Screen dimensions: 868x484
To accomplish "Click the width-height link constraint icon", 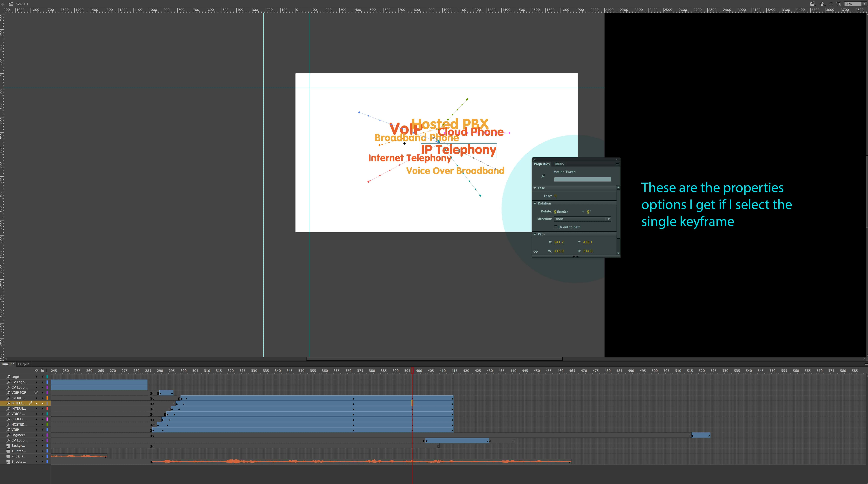I will (x=535, y=251).
